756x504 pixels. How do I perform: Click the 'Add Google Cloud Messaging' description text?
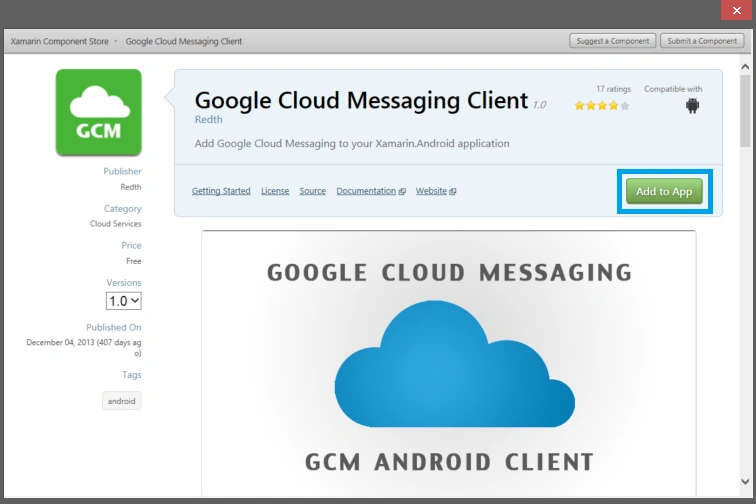[351, 144]
